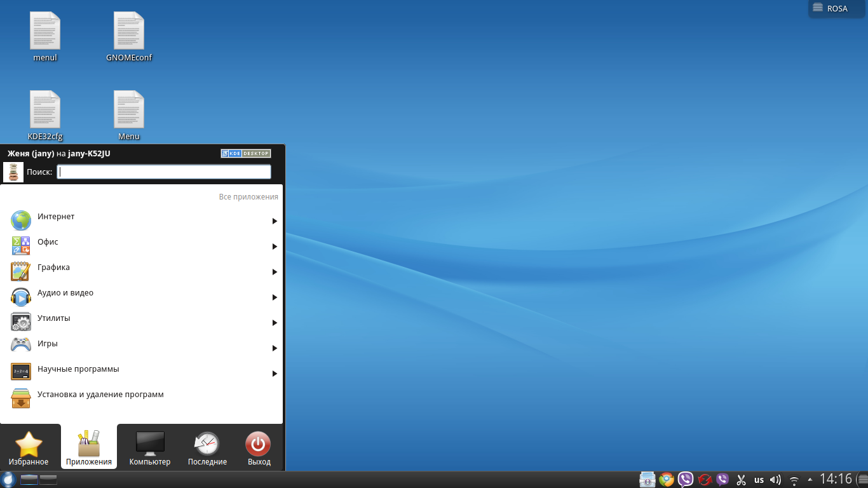Click the user avatar beside Поиск
868x488 pixels.
(x=13, y=172)
